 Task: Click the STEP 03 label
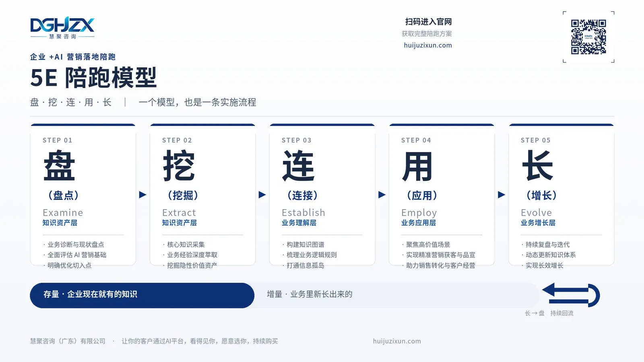[297, 140]
